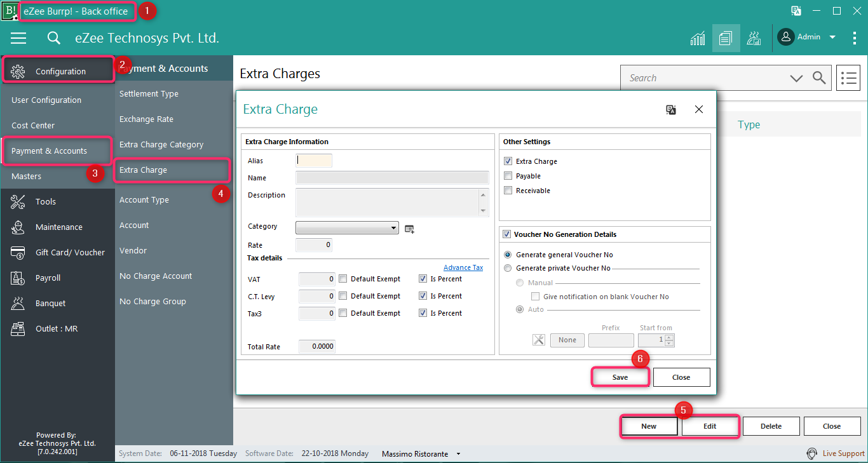Viewport: 868px width, 463px height.
Task: Click the title bar translate icon
Action: (x=796, y=11)
